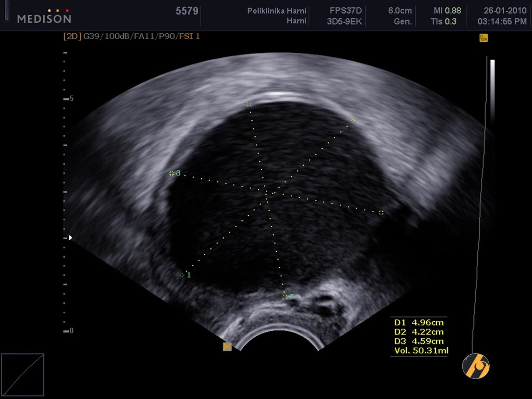Viewport: 532px width, 399px height.
Task: Select the caliper 3 endpoint marker
Action: point(172,173)
